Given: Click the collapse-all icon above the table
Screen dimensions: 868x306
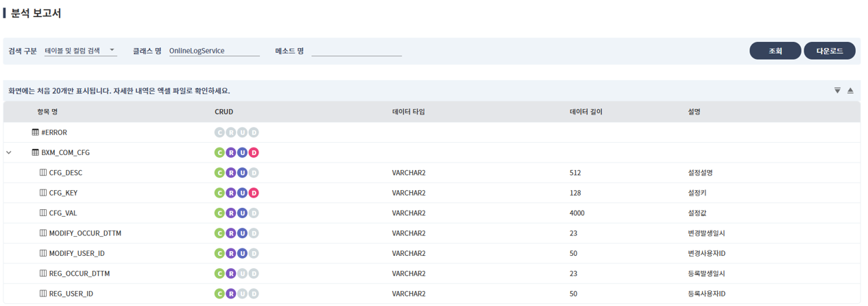Looking at the screenshot, I should (x=850, y=91).
